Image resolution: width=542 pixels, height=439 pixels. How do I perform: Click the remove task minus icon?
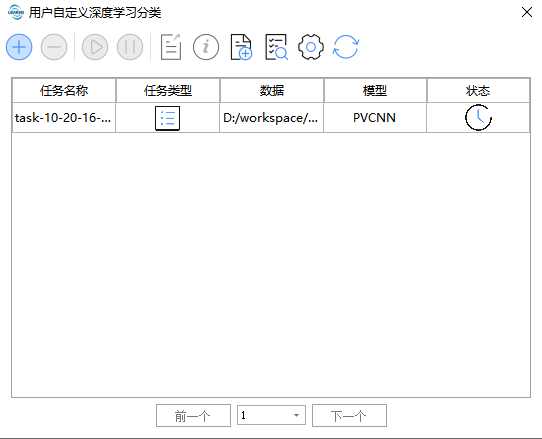click(54, 47)
